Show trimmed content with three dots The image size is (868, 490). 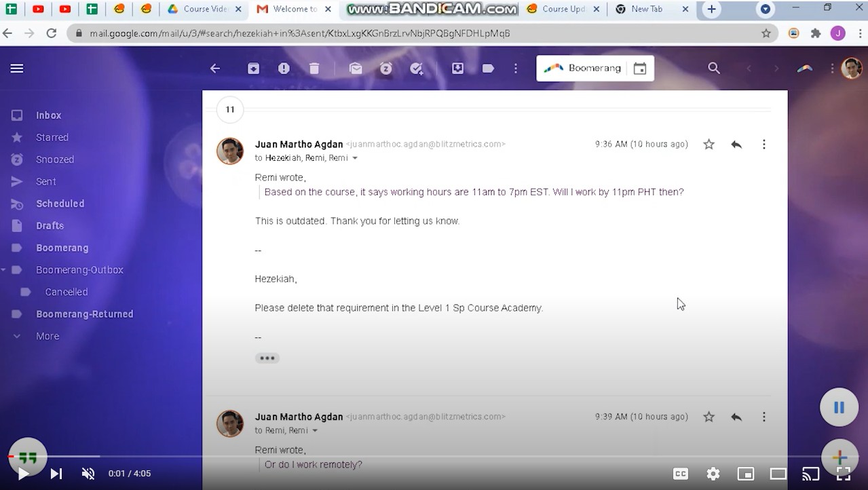267,358
